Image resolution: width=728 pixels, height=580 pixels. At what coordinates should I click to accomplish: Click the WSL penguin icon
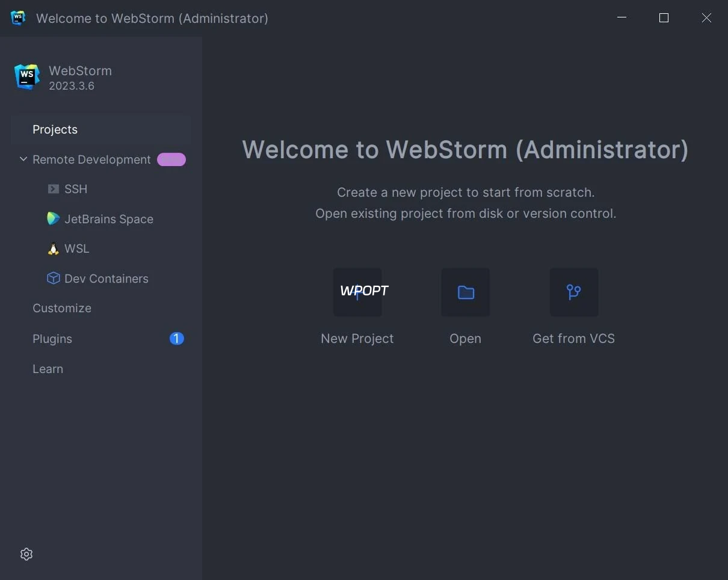[54, 248]
